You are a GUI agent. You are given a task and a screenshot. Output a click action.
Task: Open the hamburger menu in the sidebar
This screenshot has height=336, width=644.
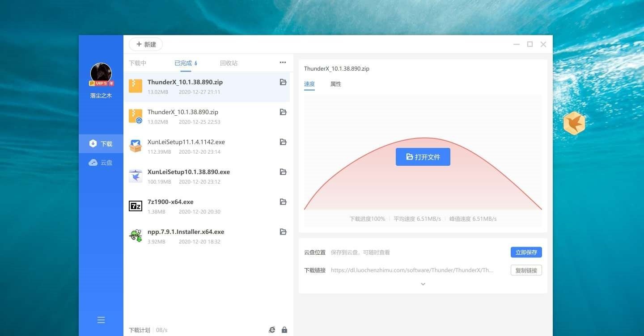(101, 320)
